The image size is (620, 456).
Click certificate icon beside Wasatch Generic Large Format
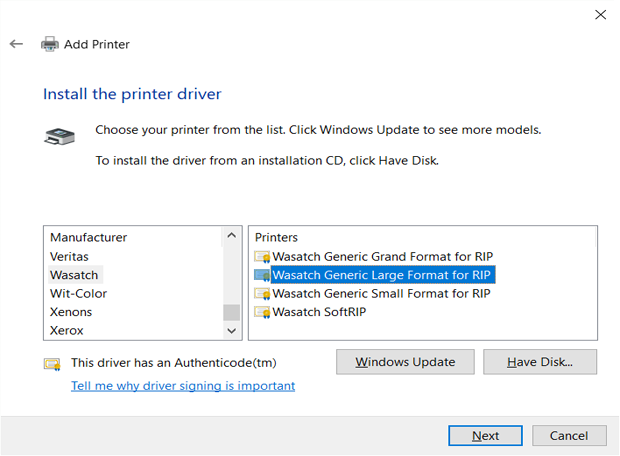(262, 275)
